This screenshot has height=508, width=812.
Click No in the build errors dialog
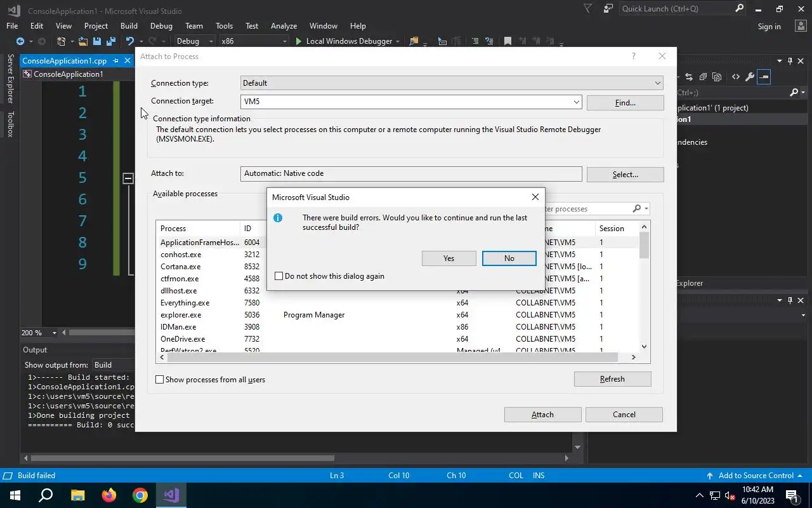[509, 258]
